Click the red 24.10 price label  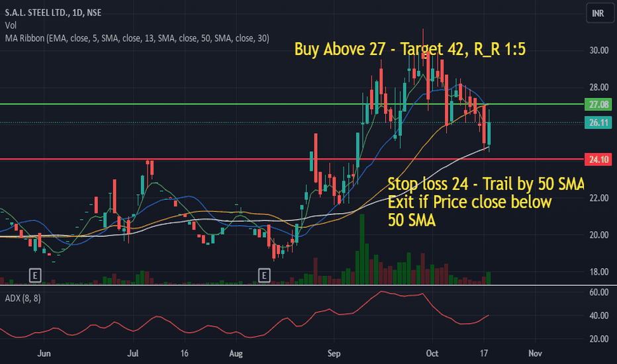[x=598, y=159]
